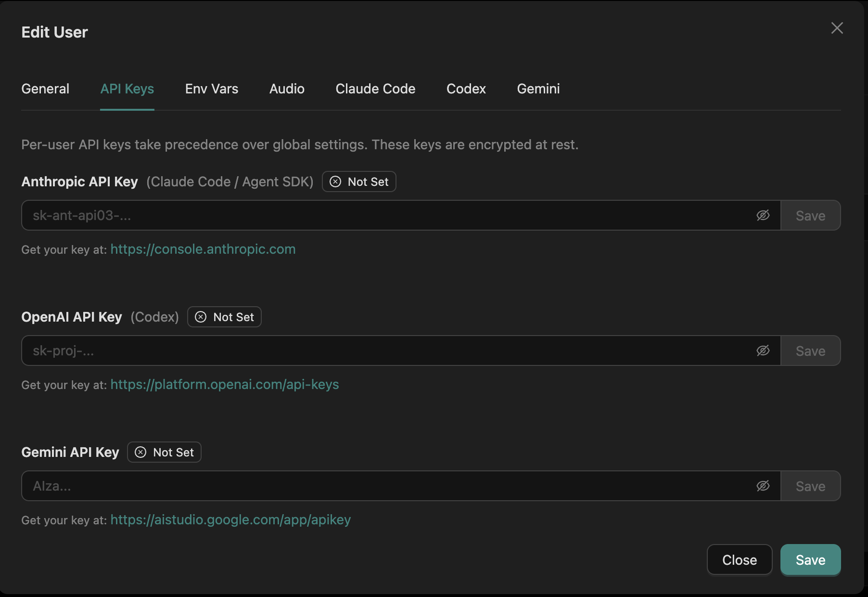Click the Close button at the bottom
The height and width of the screenshot is (597, 868).
click(x=739, y=559)
